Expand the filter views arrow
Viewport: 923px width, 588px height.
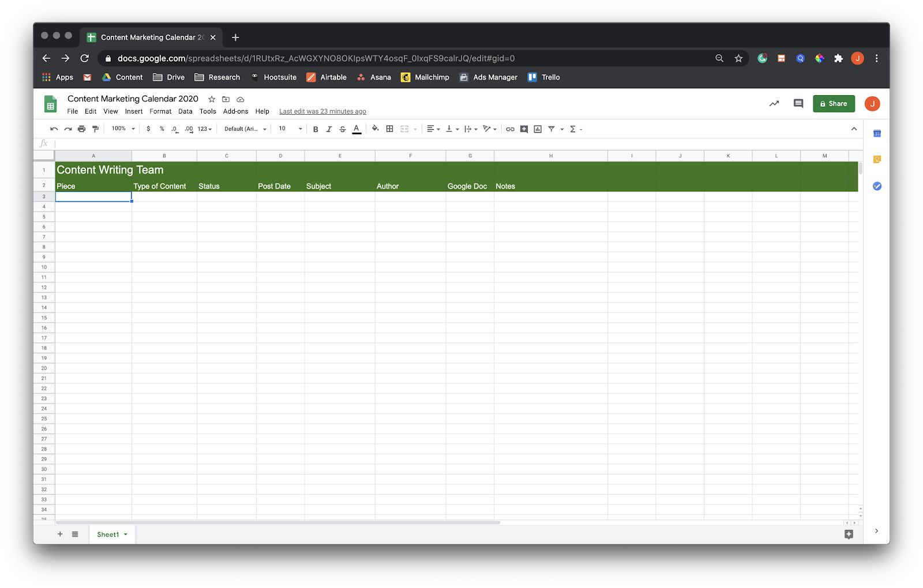562,129
